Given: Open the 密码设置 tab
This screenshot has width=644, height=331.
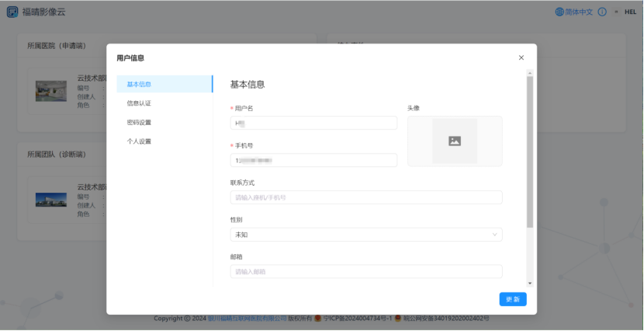Looking at the screenshot, I should click(140, 122).
